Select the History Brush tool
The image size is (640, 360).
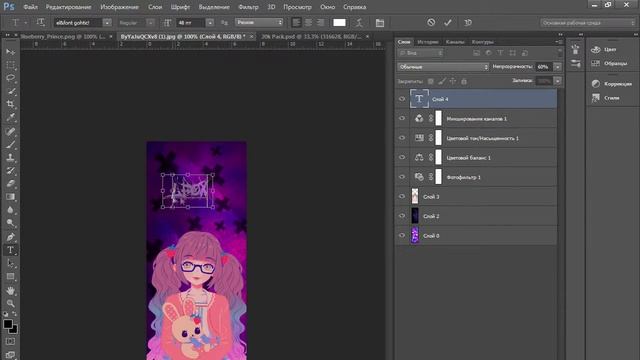point(11,171)
